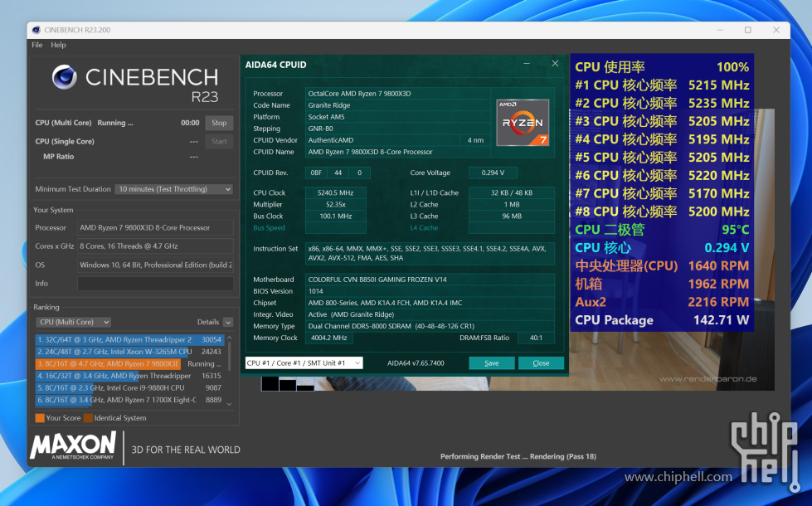Click the #7 CPU core frequency 5170 MHz row

[662, 193]
